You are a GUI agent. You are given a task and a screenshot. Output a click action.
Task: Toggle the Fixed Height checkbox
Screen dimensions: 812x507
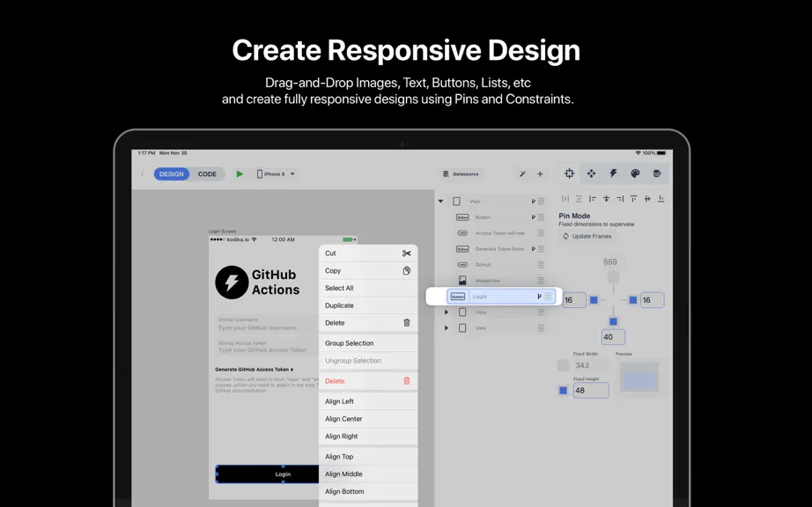click(563, 391)
